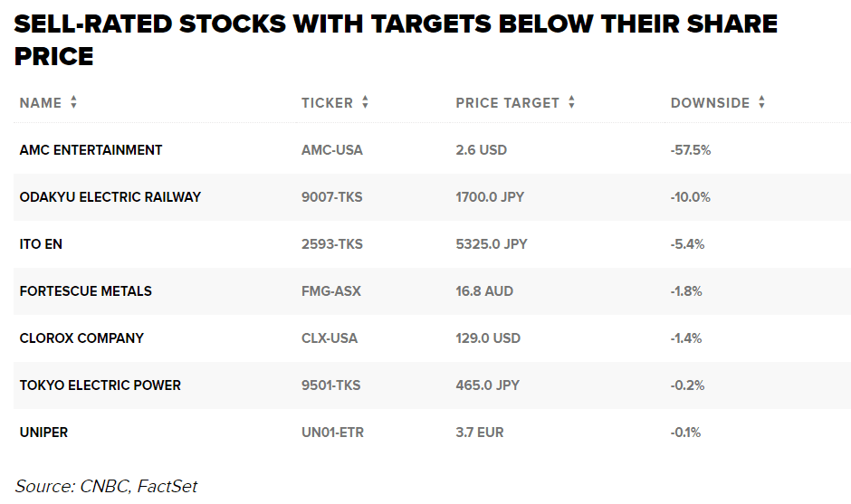Click the TICKER column header
Viewport: 851px width, 504px height.
327,103
